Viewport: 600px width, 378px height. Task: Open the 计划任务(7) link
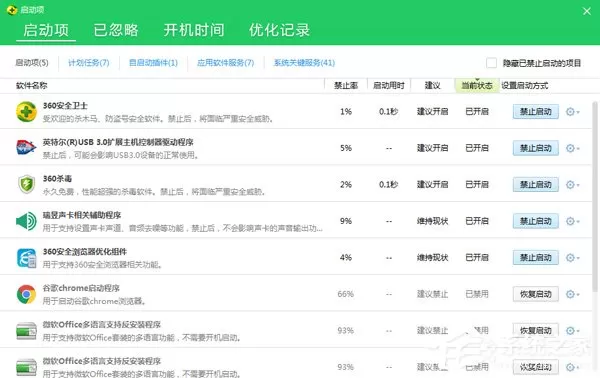click(x=88, y=63)
